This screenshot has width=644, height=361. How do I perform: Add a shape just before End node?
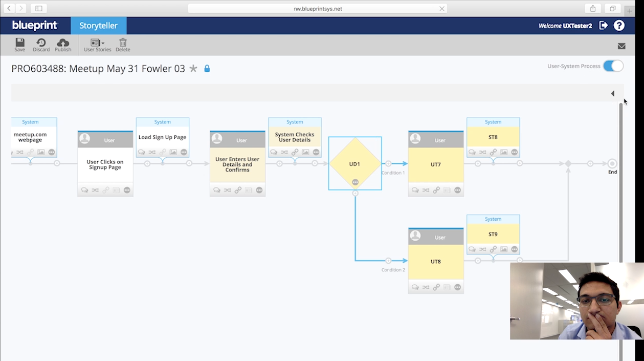[x=590, y=163]
